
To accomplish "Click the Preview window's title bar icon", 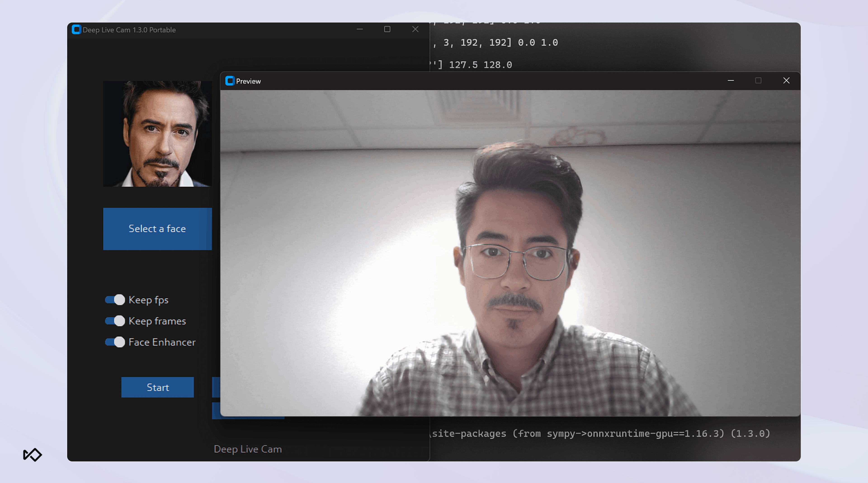I will click(x=230, y=81).
